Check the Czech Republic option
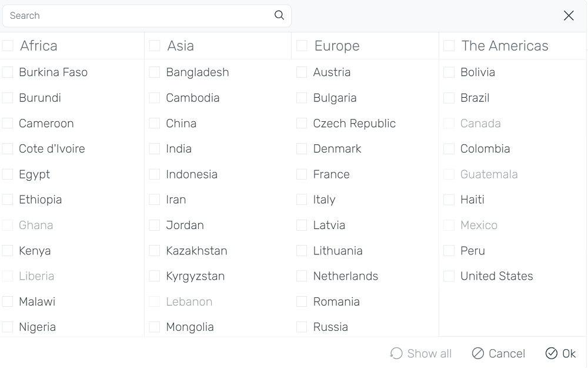 (x=302, y=123)
